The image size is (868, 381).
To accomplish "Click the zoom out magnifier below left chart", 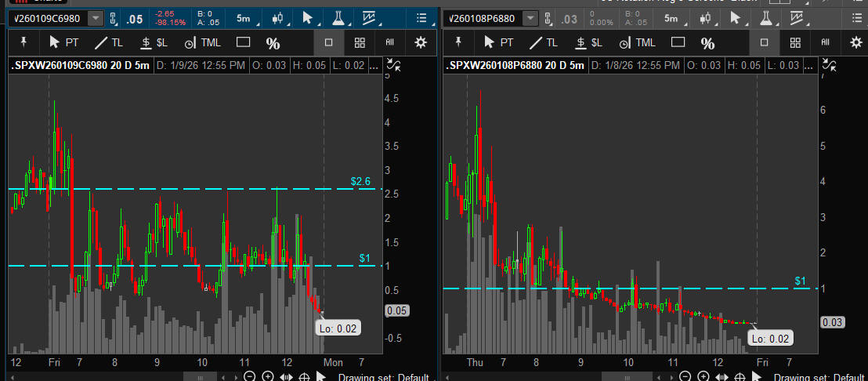I will pyautogui.click(x=250, y=376).
